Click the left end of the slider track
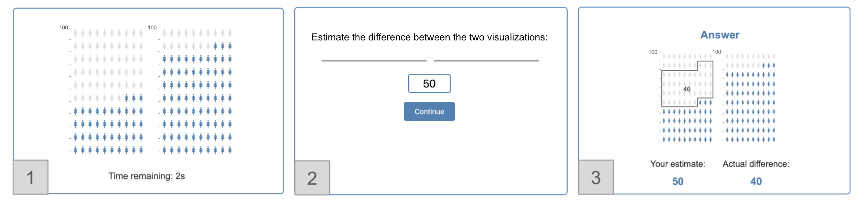This screenshot has width=868, height=205. [x=323, y=60]
